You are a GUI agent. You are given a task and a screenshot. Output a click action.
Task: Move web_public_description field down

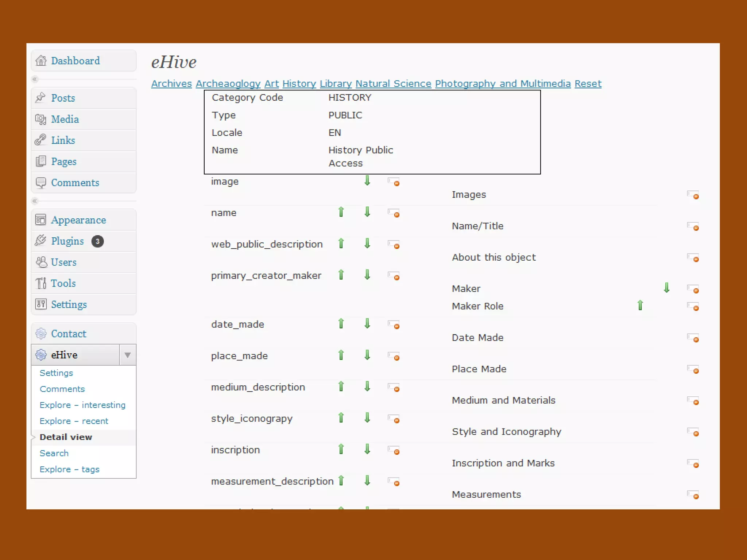tap(367, 243)
